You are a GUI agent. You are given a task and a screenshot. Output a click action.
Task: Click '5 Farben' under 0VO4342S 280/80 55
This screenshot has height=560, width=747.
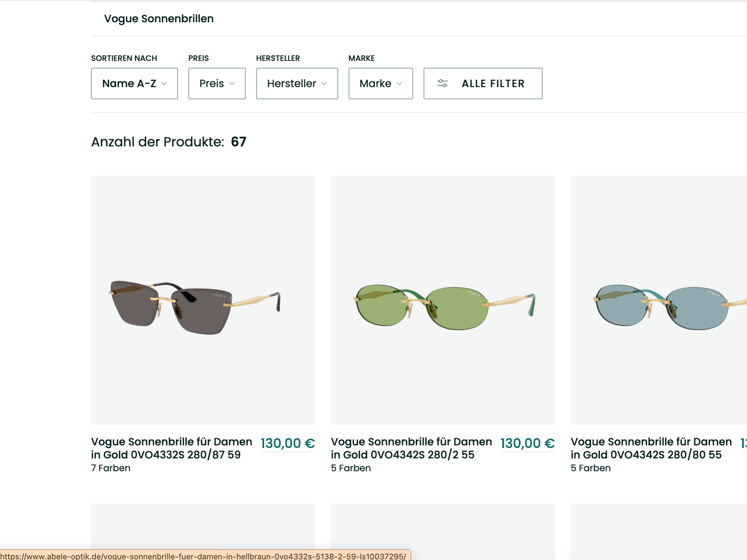pos(591,468)
